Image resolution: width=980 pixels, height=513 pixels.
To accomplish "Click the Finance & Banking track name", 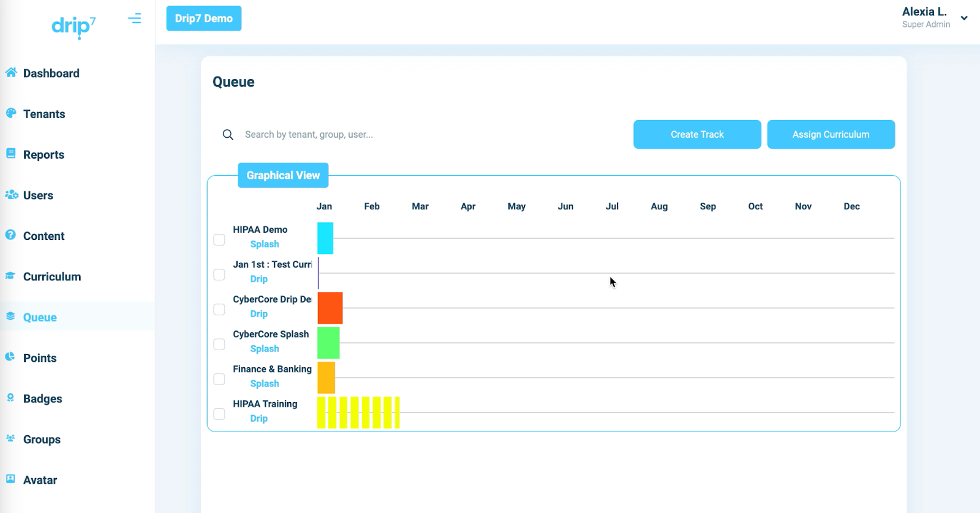I will coord(273,369).
